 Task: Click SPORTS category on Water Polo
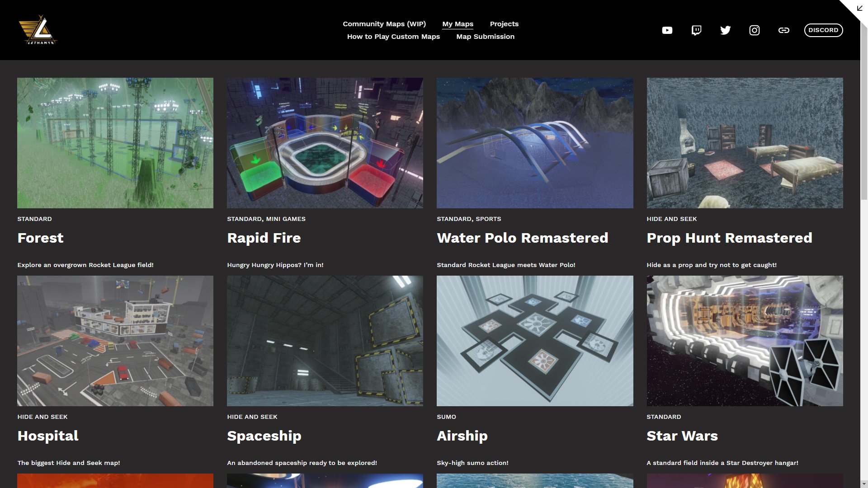pos(488,219)
